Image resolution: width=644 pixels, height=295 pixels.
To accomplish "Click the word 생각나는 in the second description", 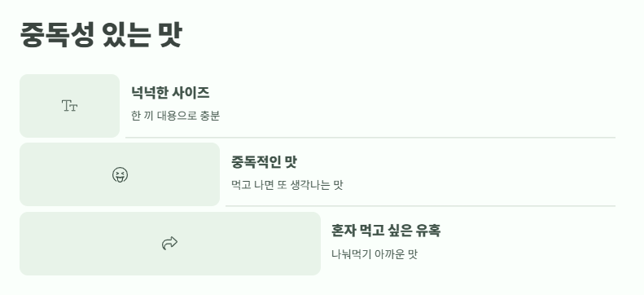I will [x=310, y=185].
